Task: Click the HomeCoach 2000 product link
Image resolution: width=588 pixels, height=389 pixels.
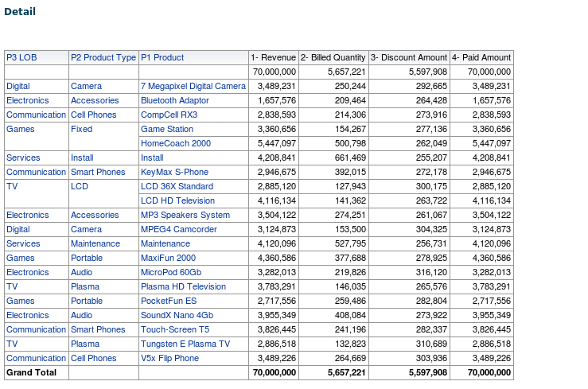Action: coord(176,143)
